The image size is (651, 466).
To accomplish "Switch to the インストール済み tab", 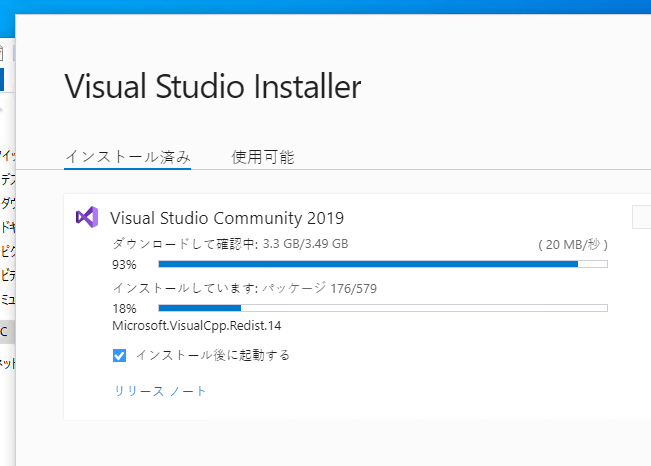I will pos(127,157).
